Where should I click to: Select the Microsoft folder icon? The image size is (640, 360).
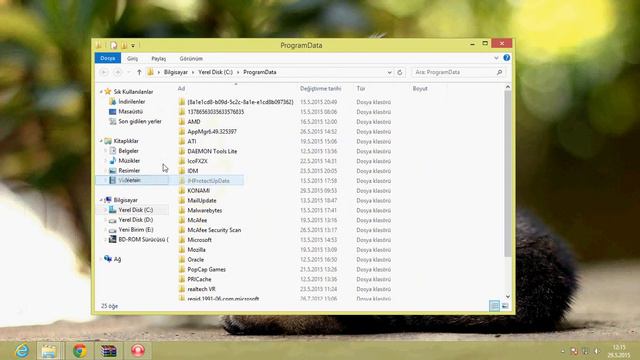point(182,240)
